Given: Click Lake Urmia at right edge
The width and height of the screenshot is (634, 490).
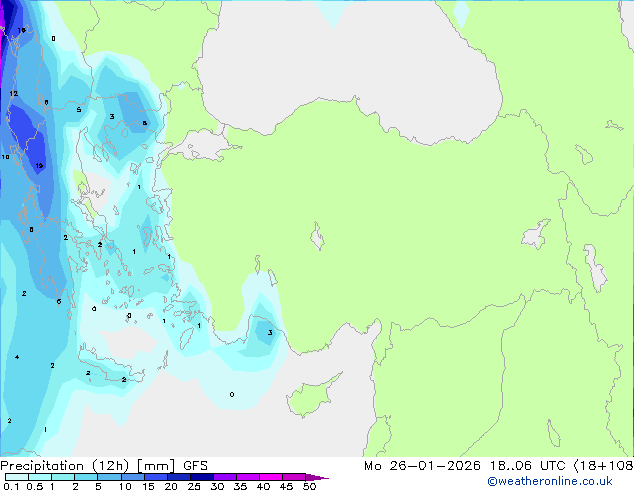Looking at the screenshot, I should tap(596, 268).
